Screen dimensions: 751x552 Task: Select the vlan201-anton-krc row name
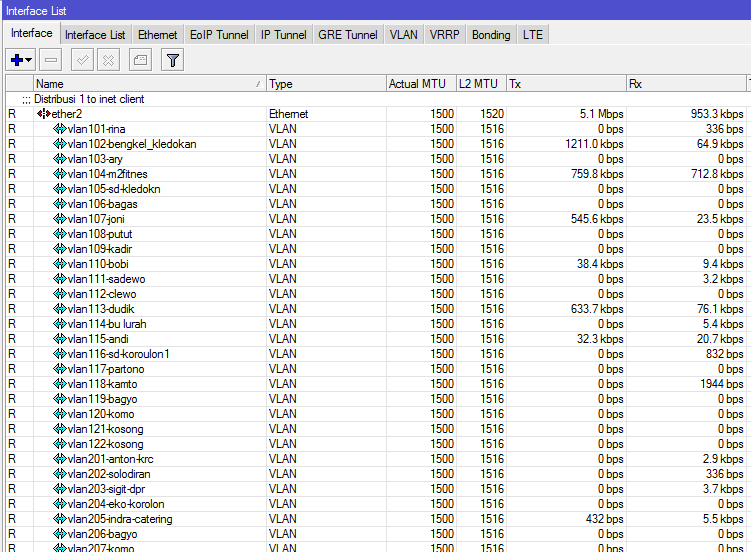coord(111,459)
